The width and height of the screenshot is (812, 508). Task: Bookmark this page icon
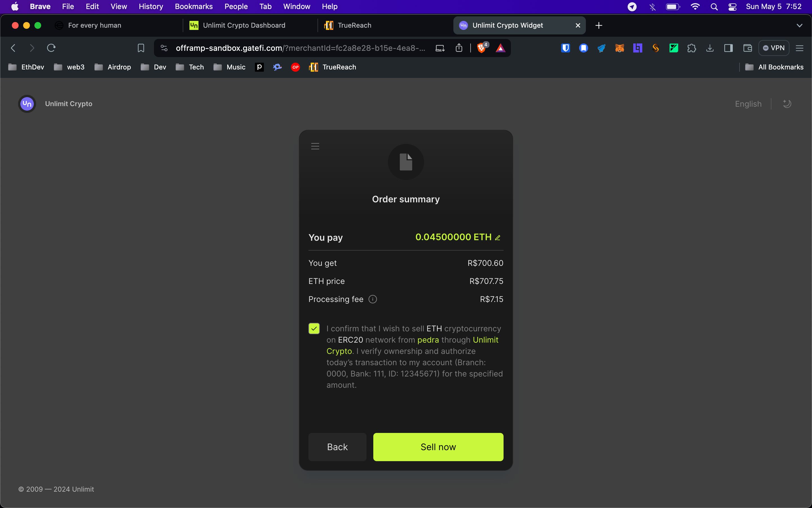141,48
